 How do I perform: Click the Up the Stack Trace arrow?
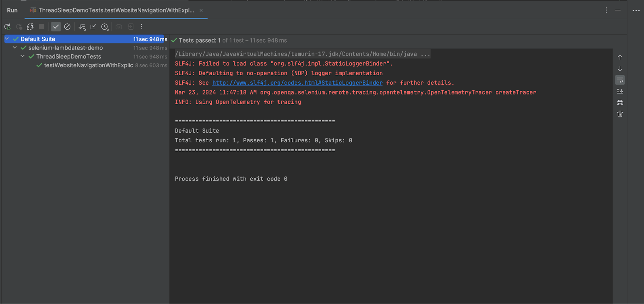tap(620, 58)
